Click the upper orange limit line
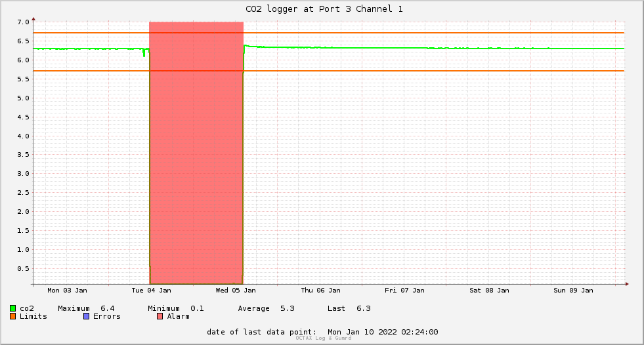Screen dimensions: 644x345 coord(329,33)
